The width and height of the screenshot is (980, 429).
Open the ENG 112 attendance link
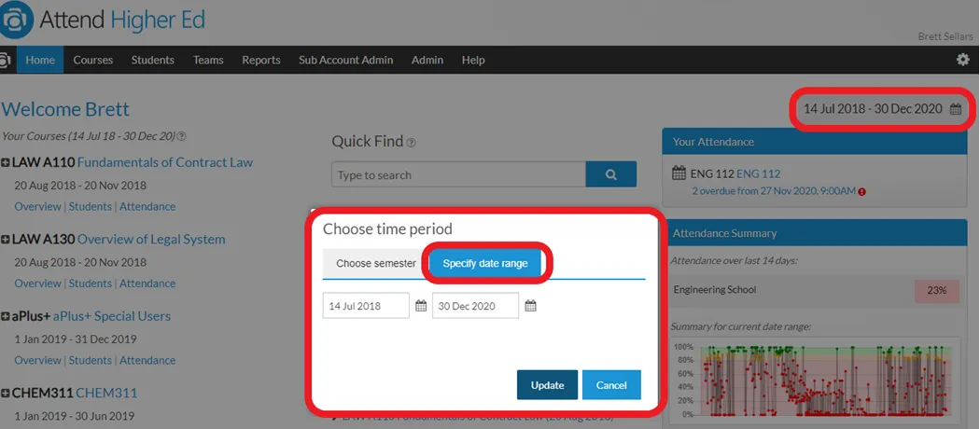(x=758, y=173)
